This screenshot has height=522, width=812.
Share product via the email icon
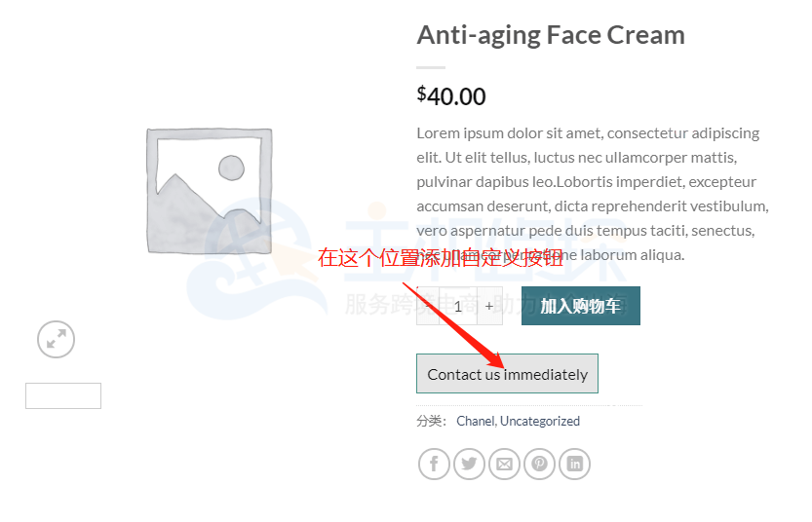click(x=504, y=464)
